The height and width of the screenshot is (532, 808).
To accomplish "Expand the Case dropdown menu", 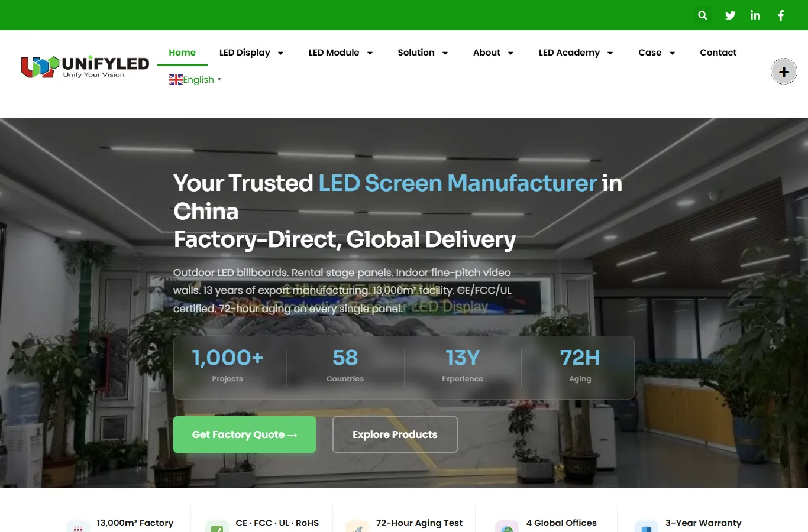I will tap(657, 53).
